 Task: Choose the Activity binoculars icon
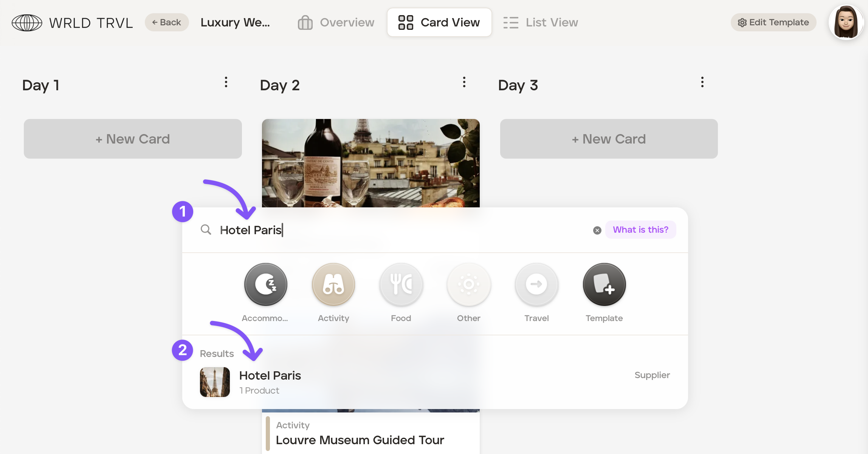pyautogui.click(x=333, y=284)
